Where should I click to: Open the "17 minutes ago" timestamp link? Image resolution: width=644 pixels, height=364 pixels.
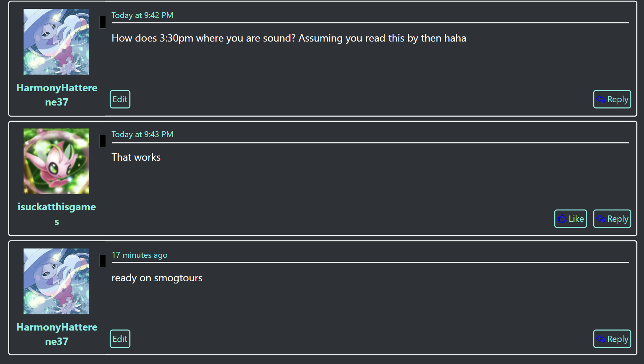tap(139, 255)
